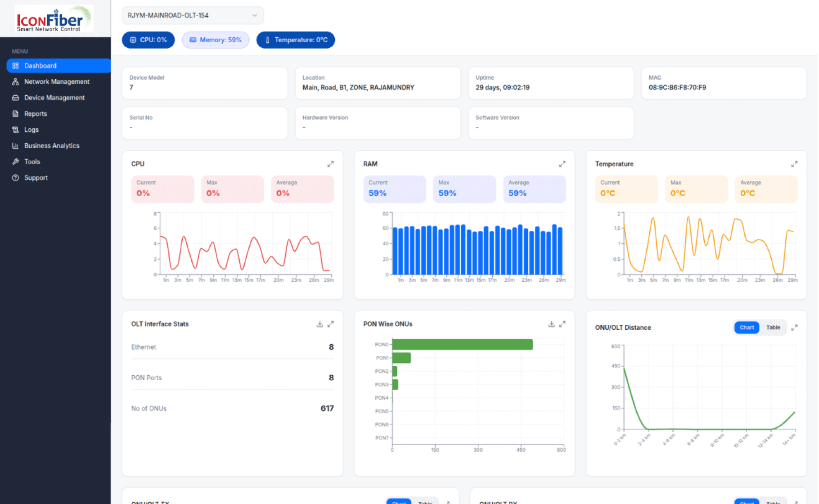The height and width of the screenshot is (504, 819).
Task: Download PON Wise ONUs data
Action: 551,324
